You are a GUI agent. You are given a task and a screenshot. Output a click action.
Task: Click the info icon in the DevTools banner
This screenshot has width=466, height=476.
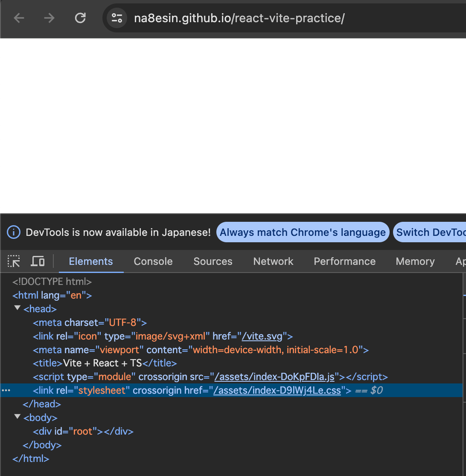tap(14, 232)
